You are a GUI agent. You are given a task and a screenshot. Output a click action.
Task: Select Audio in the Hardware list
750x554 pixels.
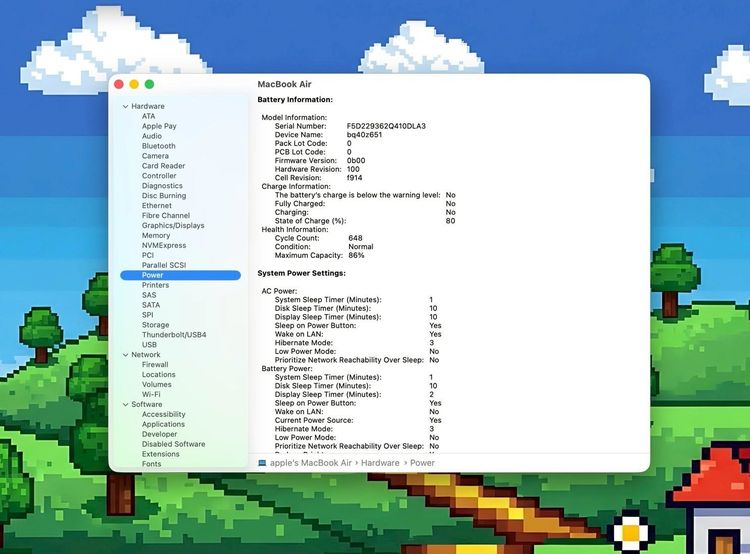(152, 136)
